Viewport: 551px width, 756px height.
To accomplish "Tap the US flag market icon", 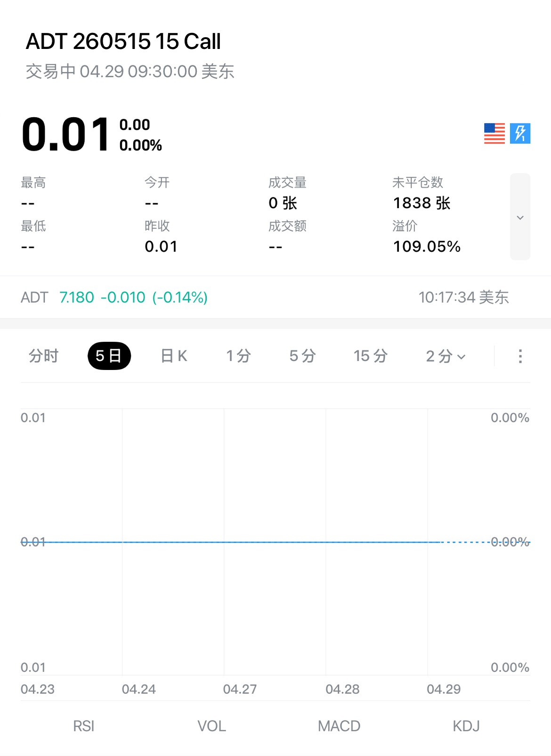I will point(494,134).
